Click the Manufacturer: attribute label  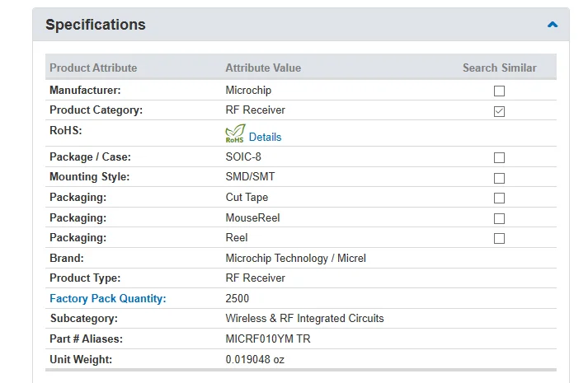click(85, 91)
